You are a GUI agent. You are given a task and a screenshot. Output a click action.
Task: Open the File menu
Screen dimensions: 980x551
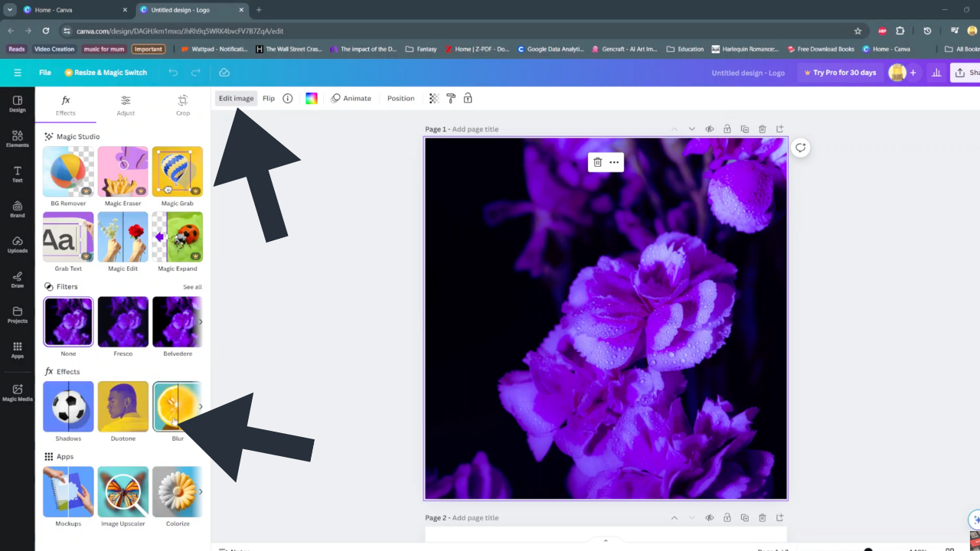[45, 73]
